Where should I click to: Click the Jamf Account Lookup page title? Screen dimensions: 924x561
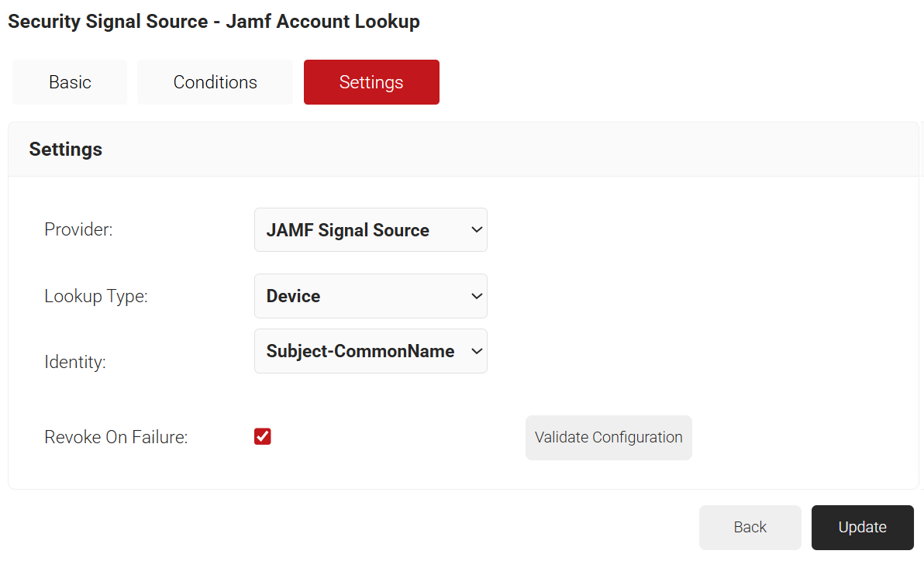pos(214,22)
